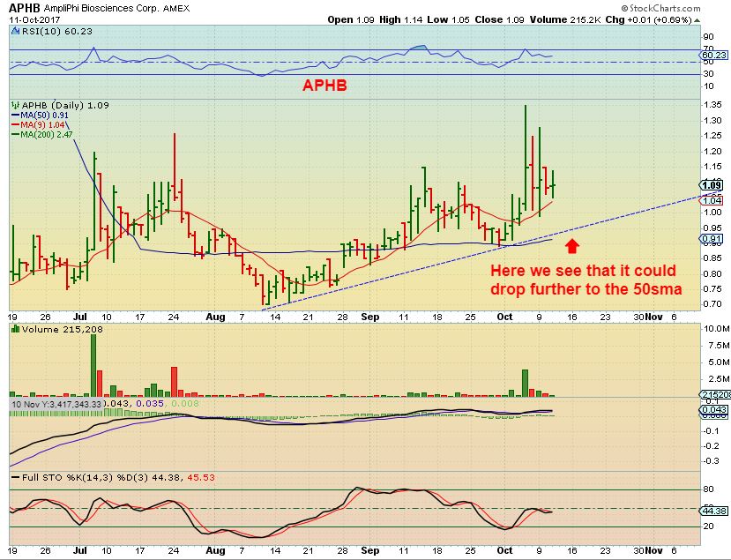This screenshot has width=731, height=560.
Task: Click the APHB (Daily) 1.09 legend label
Action: [65, 105]
